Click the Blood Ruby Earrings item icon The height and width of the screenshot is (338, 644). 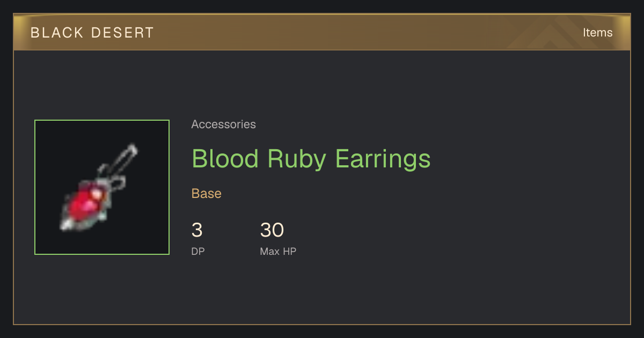102,187
